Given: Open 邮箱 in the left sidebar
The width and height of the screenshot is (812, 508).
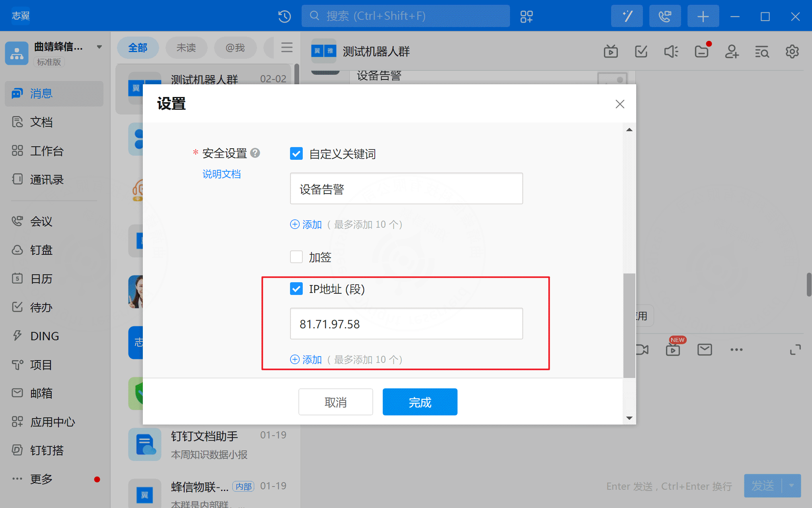Looking at the screenshot, I should pos(54,393).
